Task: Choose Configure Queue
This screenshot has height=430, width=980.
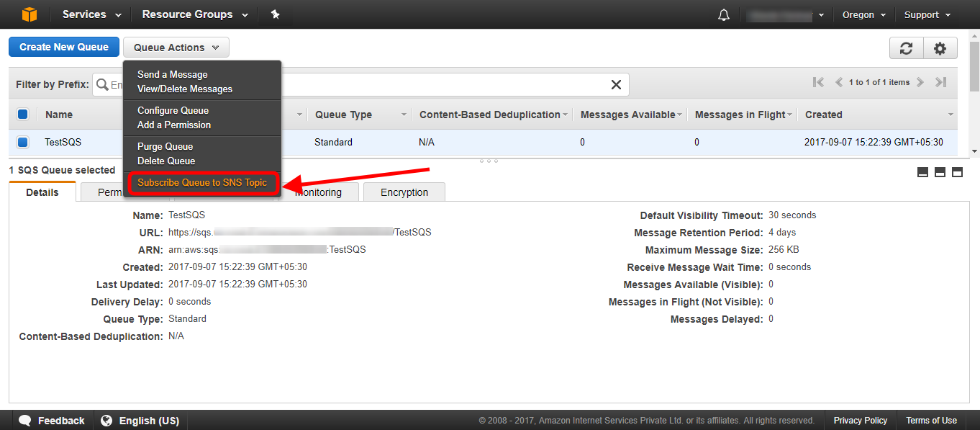Action: [173, 110]
